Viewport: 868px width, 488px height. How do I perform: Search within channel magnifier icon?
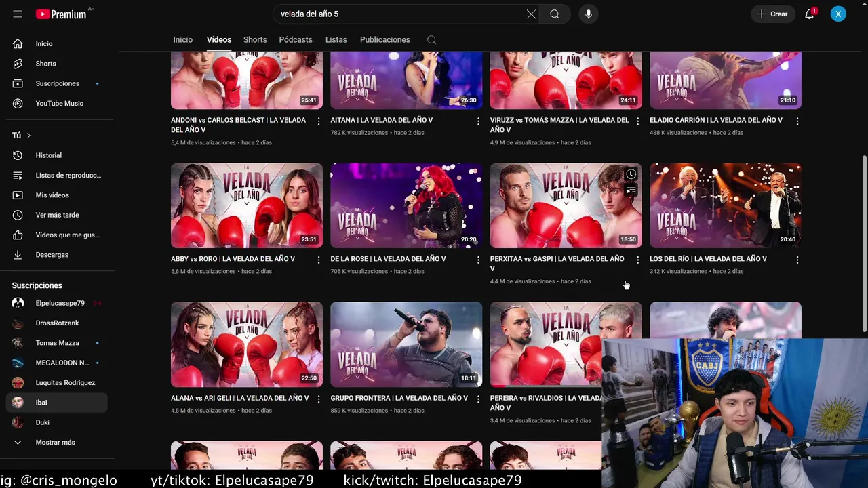pyautogui.click(x=431, y=40)
